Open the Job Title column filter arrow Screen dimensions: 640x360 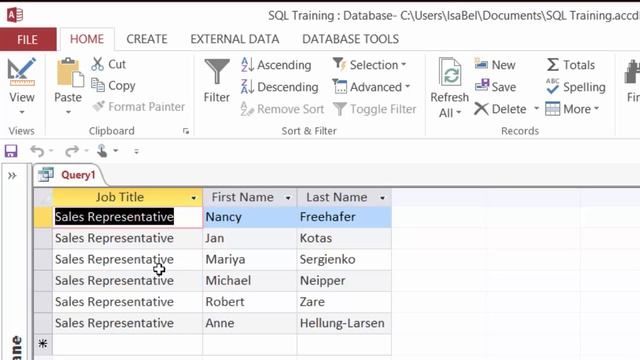click(x=194, y=198)
